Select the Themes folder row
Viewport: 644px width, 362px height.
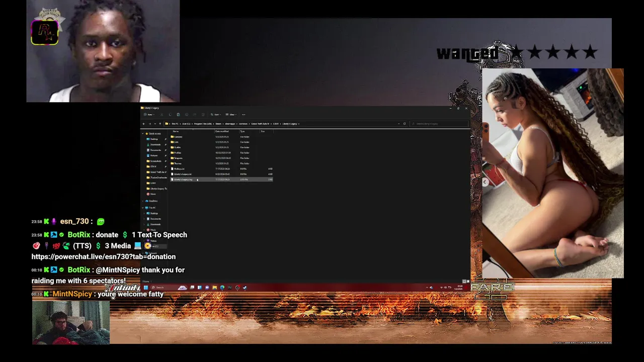[221, 163]
